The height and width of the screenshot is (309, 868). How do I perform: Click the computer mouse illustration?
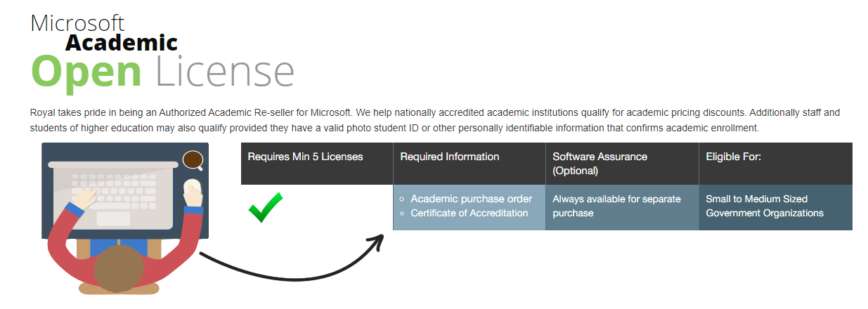pyautogui.click(x=192, y=189)
